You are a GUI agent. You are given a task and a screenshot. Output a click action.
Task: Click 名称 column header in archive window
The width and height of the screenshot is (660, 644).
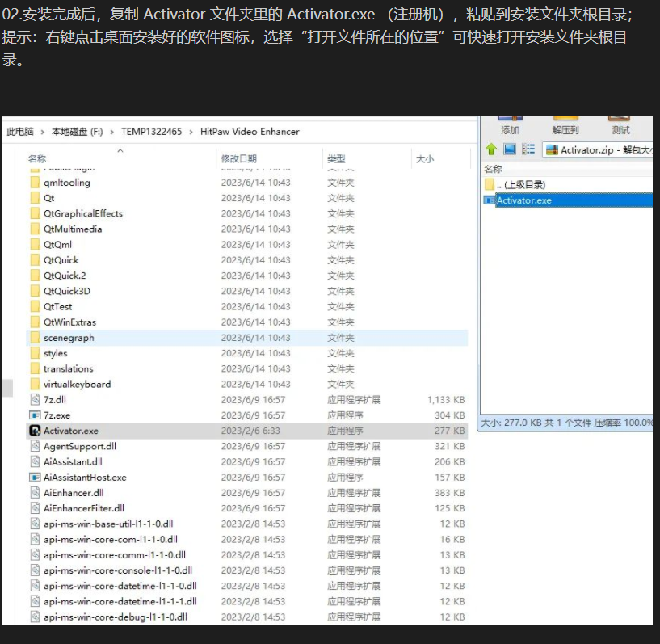pos(493,169)
